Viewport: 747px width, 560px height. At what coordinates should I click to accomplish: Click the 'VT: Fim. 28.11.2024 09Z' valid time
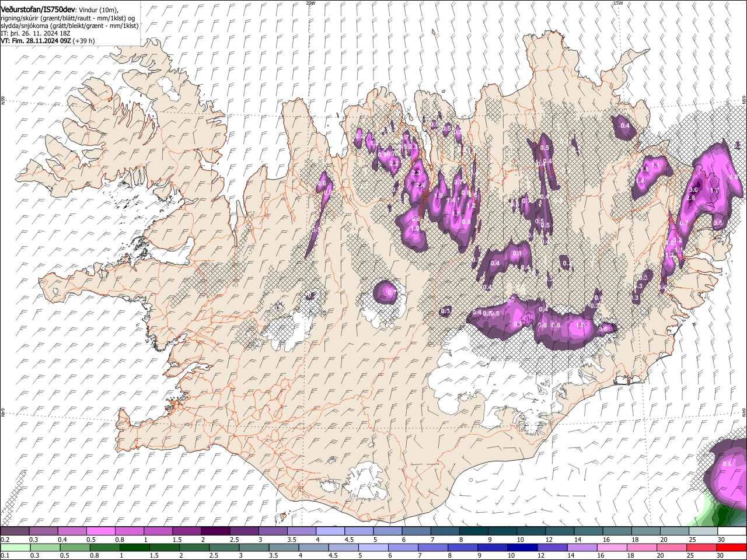(x=36, y=41)
